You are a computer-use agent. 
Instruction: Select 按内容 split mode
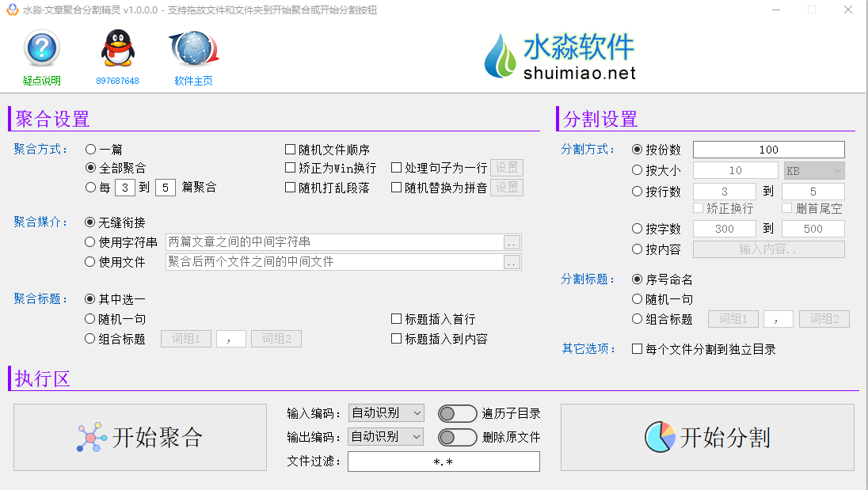tap(657, 249)
